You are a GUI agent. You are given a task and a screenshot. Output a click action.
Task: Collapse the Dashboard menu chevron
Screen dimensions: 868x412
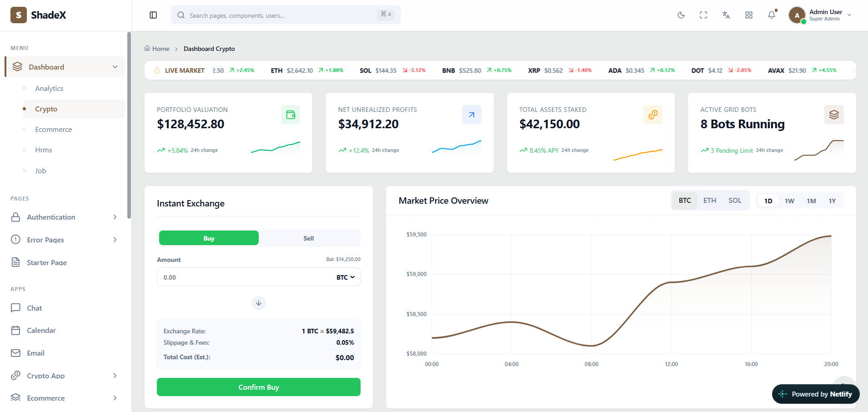point(115,67)
